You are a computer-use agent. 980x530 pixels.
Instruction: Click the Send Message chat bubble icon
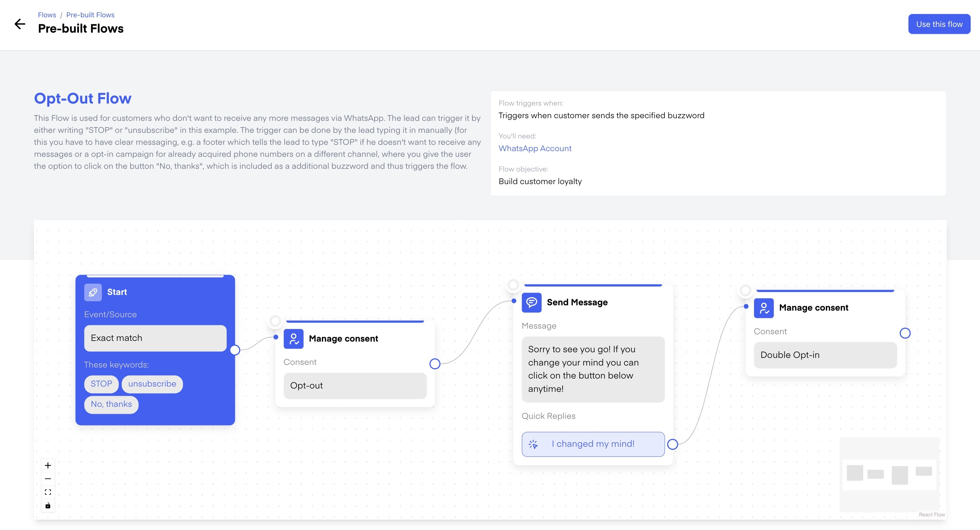[532, 303]
